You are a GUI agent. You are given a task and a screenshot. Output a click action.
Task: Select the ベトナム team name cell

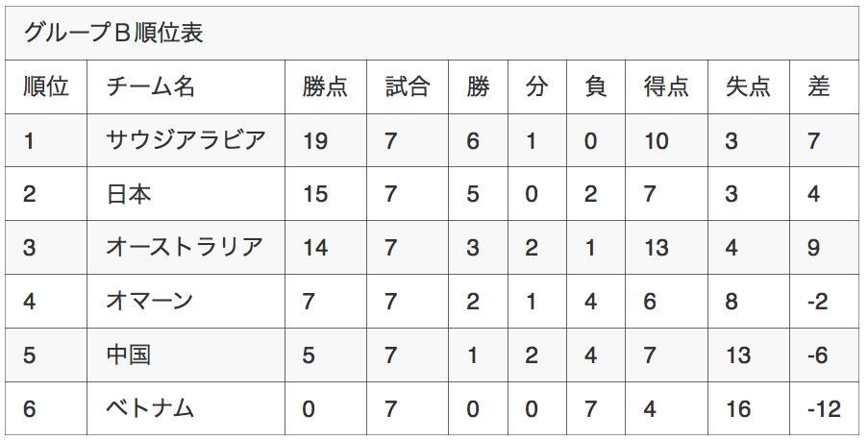(186, 408)
